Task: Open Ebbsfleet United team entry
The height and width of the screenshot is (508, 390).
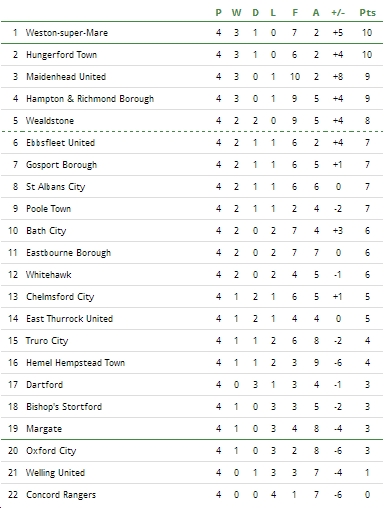Action: point(61,143)
